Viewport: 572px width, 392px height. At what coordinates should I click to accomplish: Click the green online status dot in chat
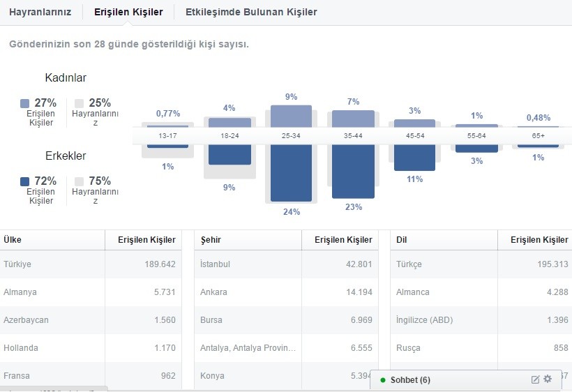[x=383, y=380]
